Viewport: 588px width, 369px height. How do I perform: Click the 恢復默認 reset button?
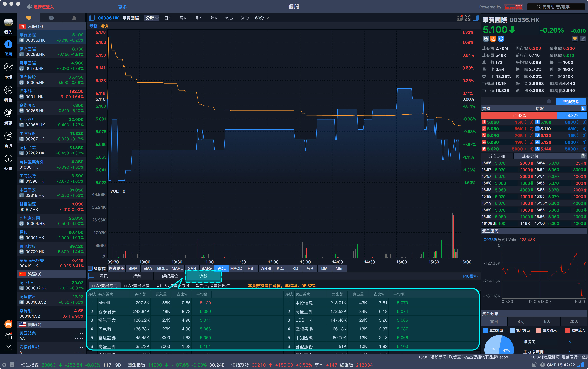coord(116,268)
